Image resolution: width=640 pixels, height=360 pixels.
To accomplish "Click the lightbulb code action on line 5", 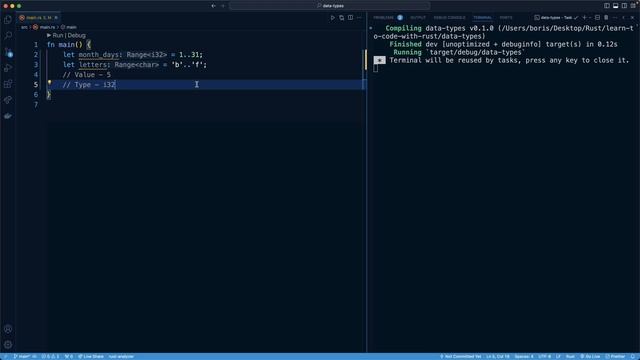I will pyautogui.click(x=49, y=83).
